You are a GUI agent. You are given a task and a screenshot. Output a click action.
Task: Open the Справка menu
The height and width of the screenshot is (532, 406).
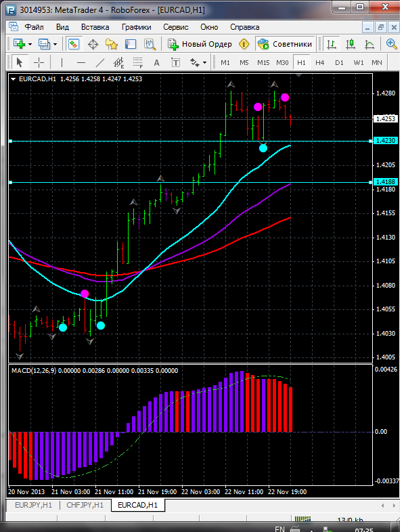click(244, 27)
